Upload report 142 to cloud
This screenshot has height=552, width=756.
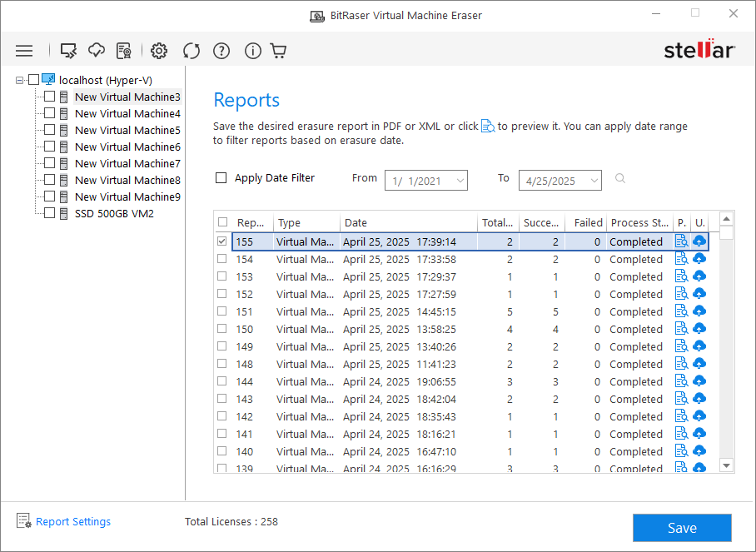(699, 416)
